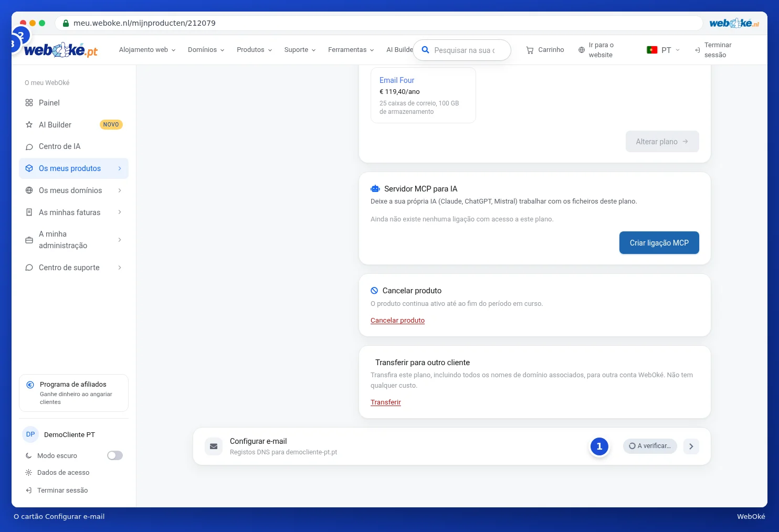Open the Domínios dropdown menu
Image resolution: width=779 pixels, height=532 pixels.
point(206,50)
